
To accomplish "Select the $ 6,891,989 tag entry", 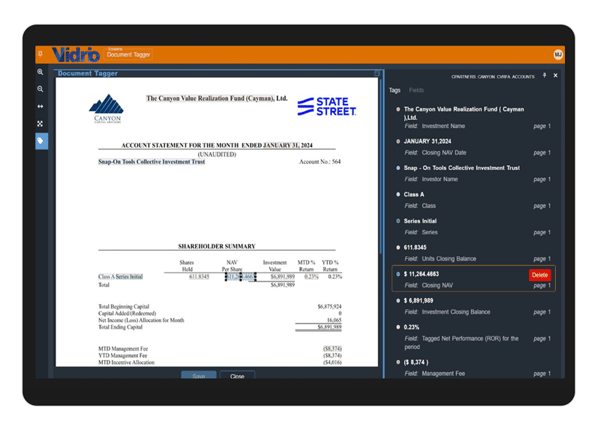I will point(474,306).
